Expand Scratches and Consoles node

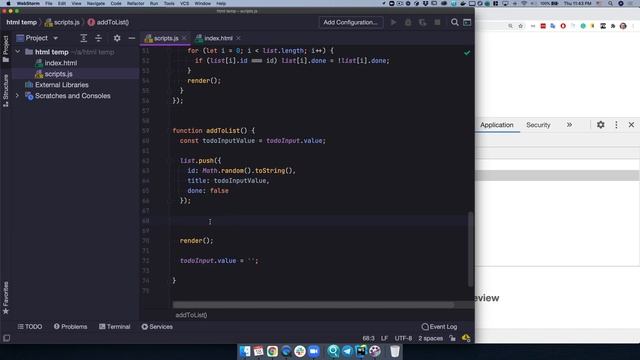[18, 96]
